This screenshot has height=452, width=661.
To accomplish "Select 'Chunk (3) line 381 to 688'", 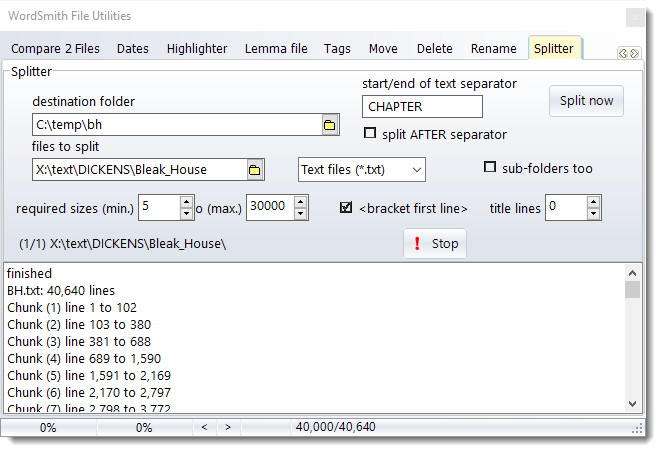I will (79, 342).
